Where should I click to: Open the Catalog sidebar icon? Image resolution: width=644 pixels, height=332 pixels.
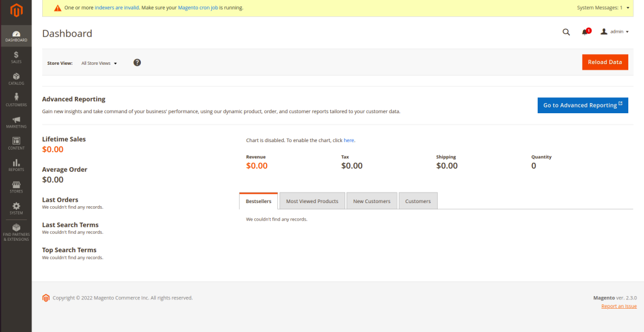pos(16,77)
